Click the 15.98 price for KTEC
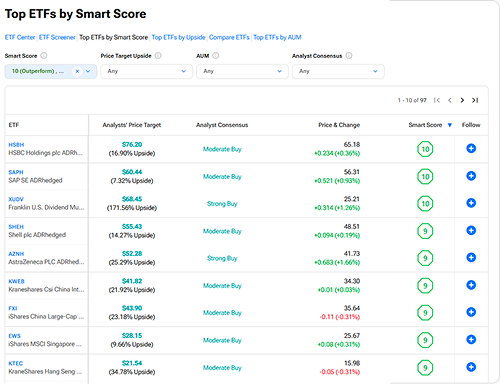 coord(352,363)
